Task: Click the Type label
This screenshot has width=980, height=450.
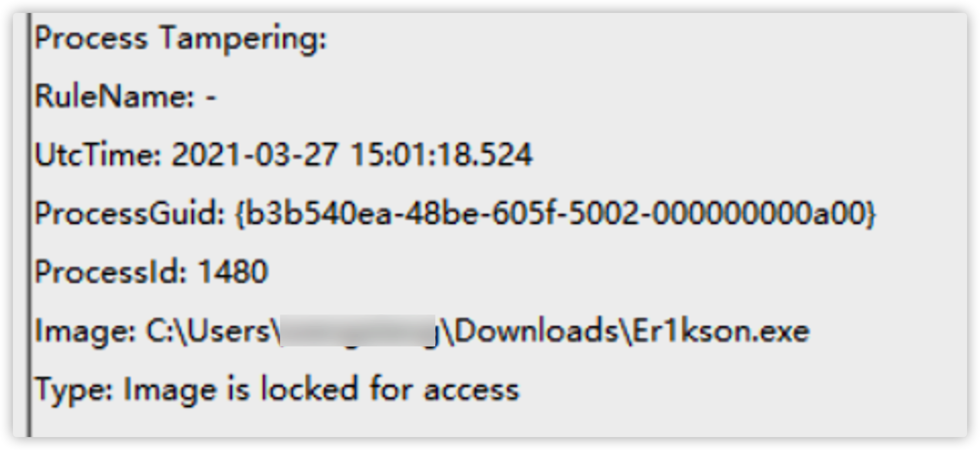Action: pyautogui.click(x=74, y=390)
